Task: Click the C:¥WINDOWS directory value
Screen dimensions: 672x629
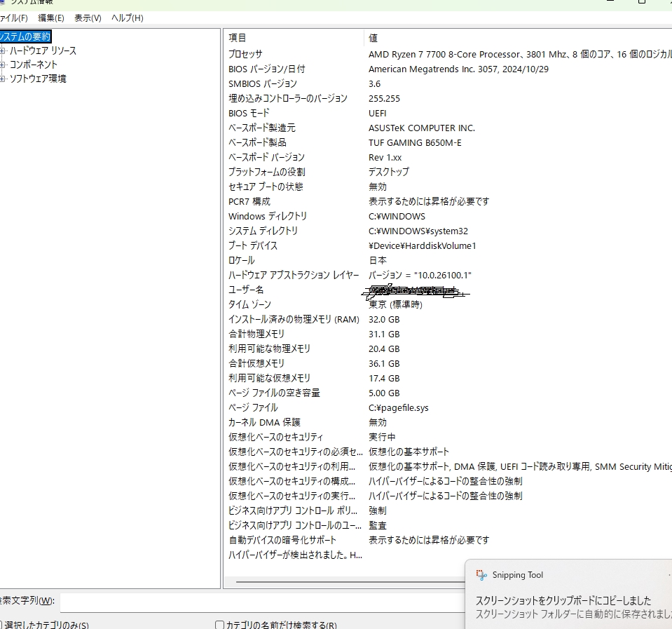Action: point(397,216)
